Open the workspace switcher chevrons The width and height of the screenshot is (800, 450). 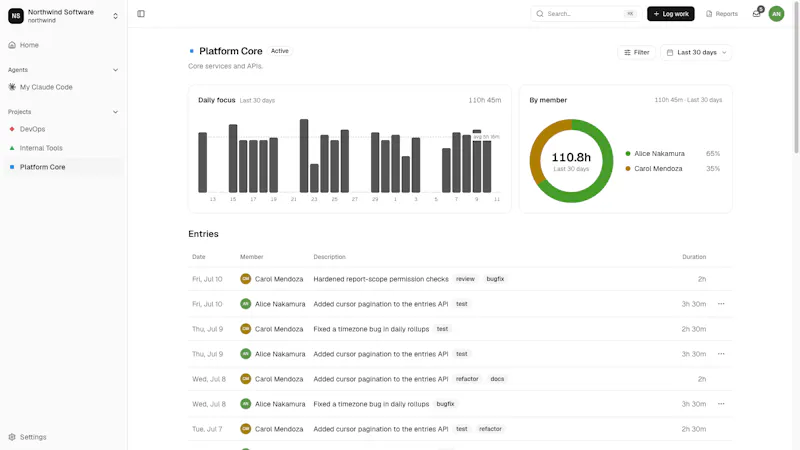click(115, 16)
